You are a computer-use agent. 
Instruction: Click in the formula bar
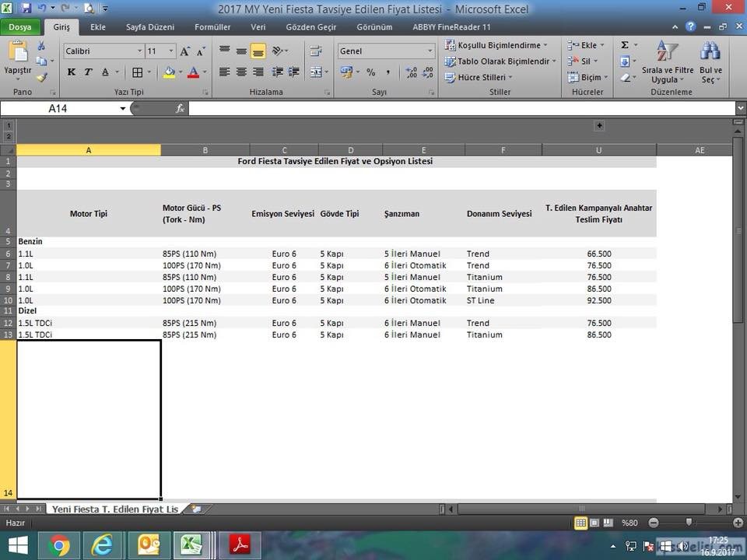tap(461, 109)
